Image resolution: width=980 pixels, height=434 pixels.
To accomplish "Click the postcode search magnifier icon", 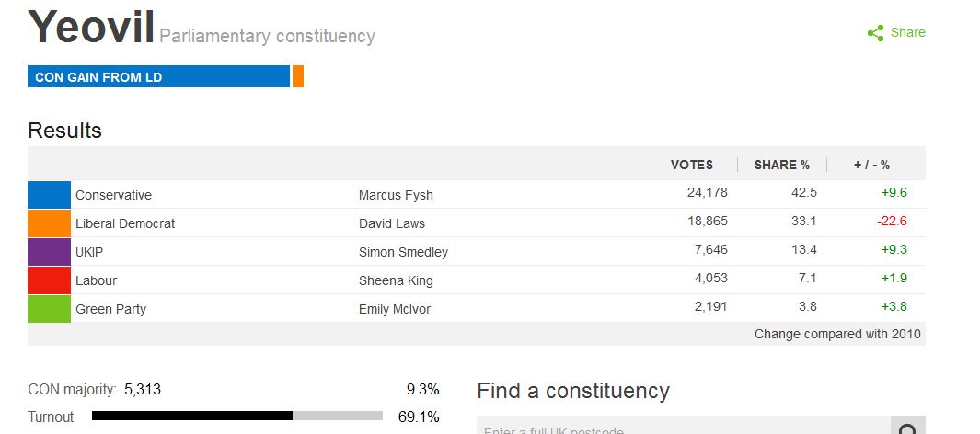I will click(907, 428).
